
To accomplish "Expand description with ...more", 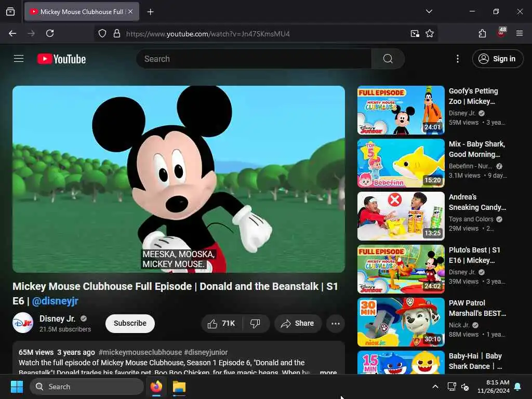I will point(328,372).
